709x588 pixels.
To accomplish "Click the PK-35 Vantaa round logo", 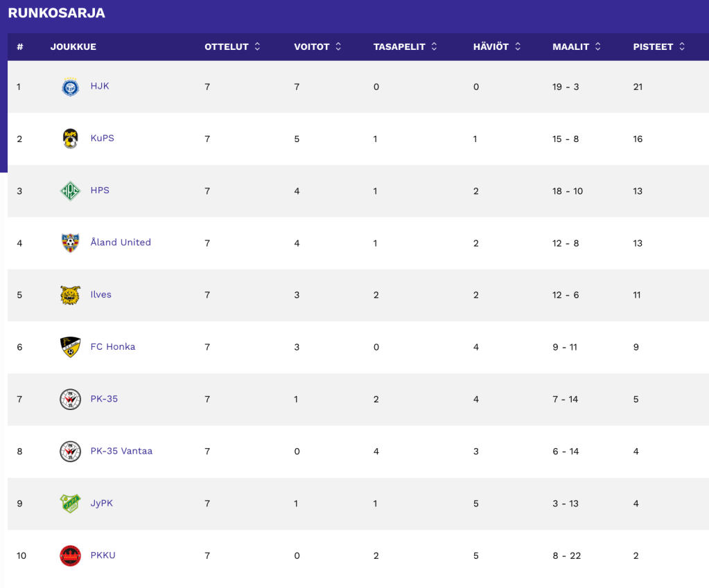I will [70, 452].
